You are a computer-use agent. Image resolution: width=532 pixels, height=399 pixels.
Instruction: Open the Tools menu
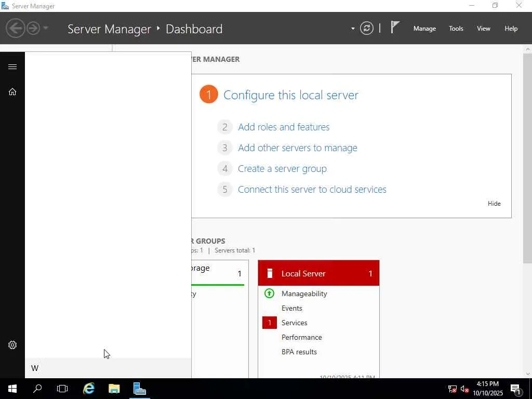click(x=456, y=29)
